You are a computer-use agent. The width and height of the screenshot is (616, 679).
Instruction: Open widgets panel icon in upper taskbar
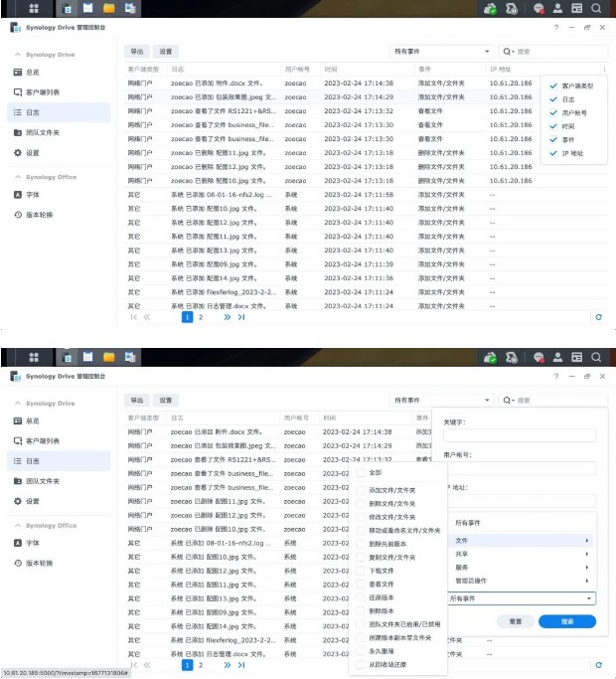577,8
